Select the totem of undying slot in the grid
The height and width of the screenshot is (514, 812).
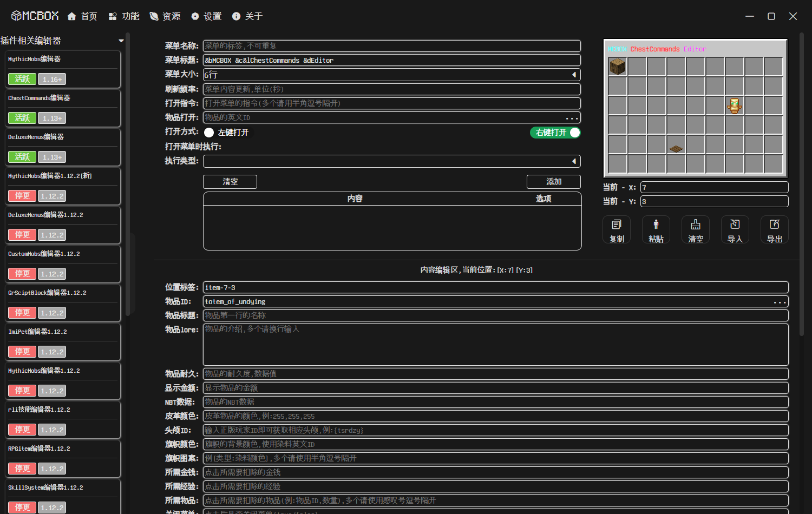point(735,106)
